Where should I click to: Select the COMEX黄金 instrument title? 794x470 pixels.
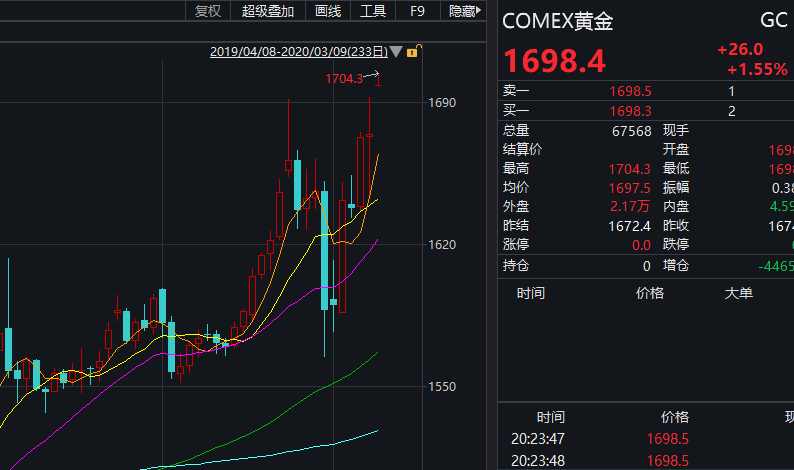tap(558, 21)
